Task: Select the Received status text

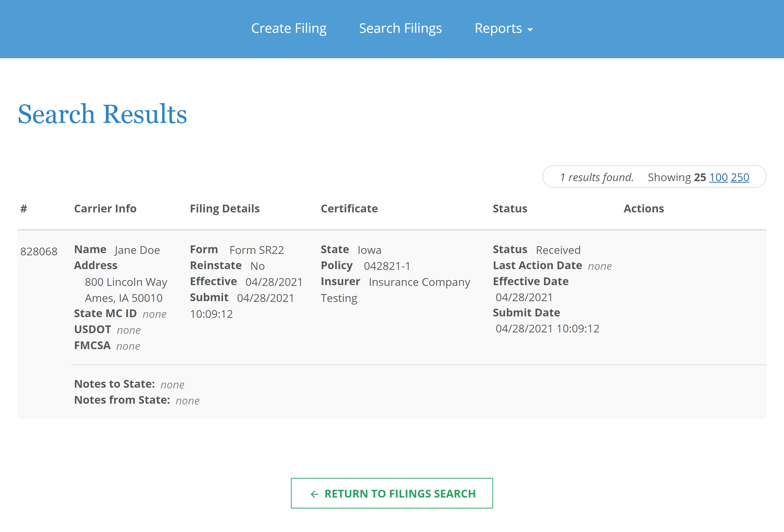Action: point(558,250)
